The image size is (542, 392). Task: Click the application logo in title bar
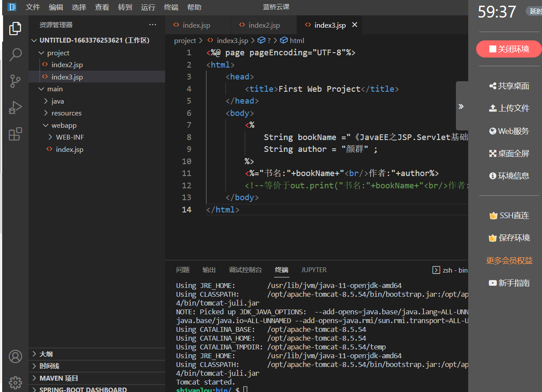(12, 7)
